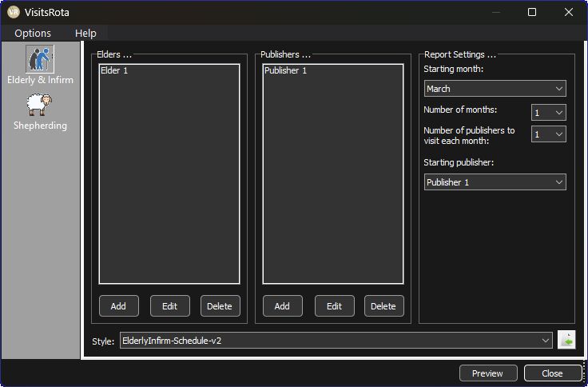Viewport: 588px width, 387px height.
Task: Add a new elder
Action: coord(118,306)
